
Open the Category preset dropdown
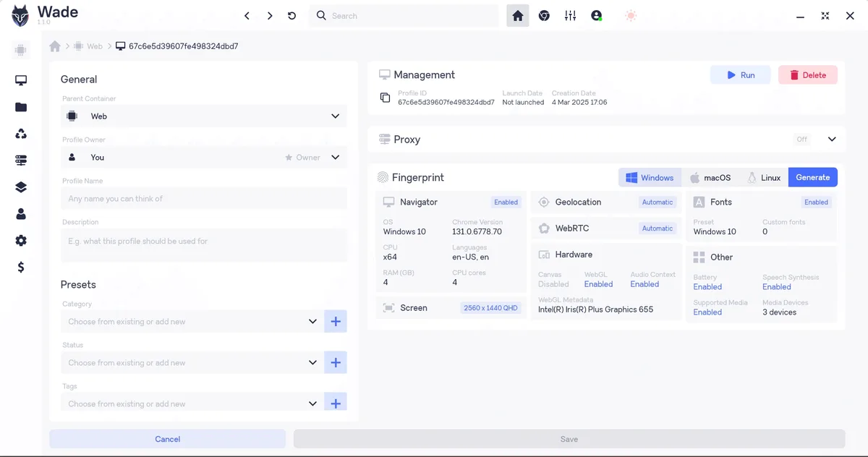point(192,322)
